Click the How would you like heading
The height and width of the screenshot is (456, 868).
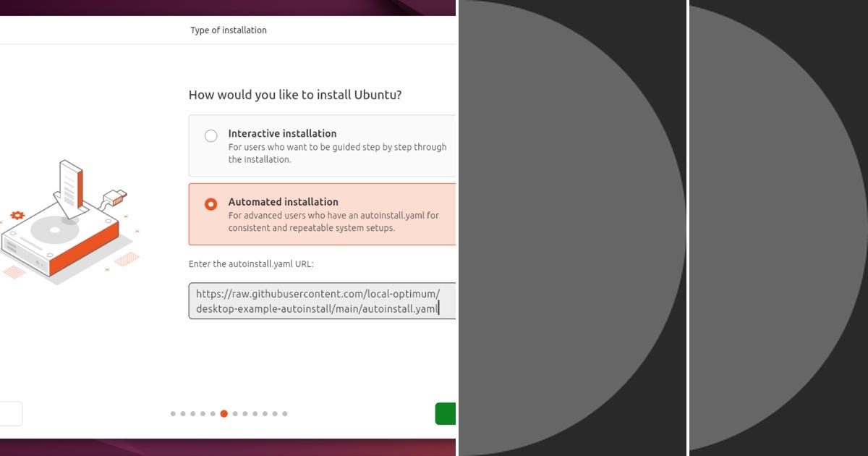[295, 95]
